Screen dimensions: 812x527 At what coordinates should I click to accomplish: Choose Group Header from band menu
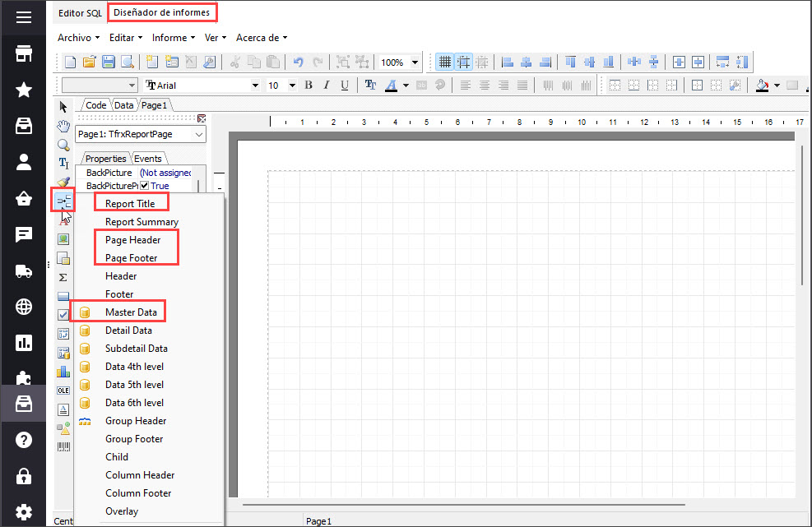click(x=136, y=421)
